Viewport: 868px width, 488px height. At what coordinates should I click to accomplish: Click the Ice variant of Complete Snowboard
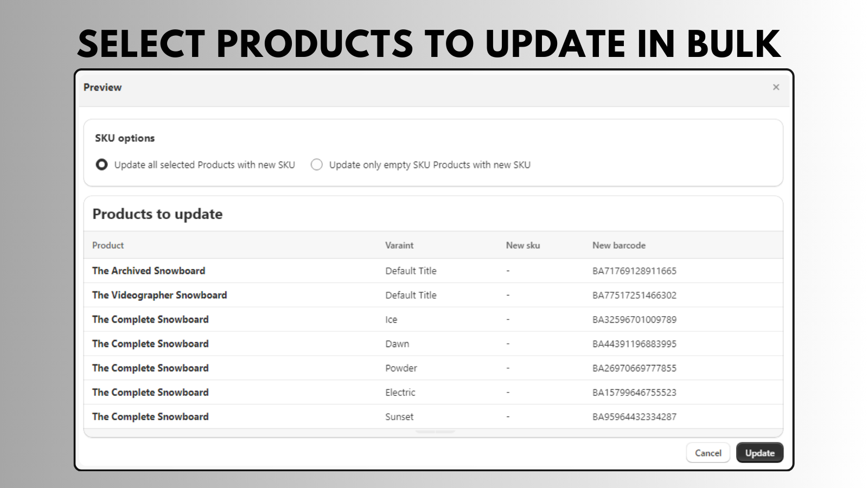coord(391,319)
